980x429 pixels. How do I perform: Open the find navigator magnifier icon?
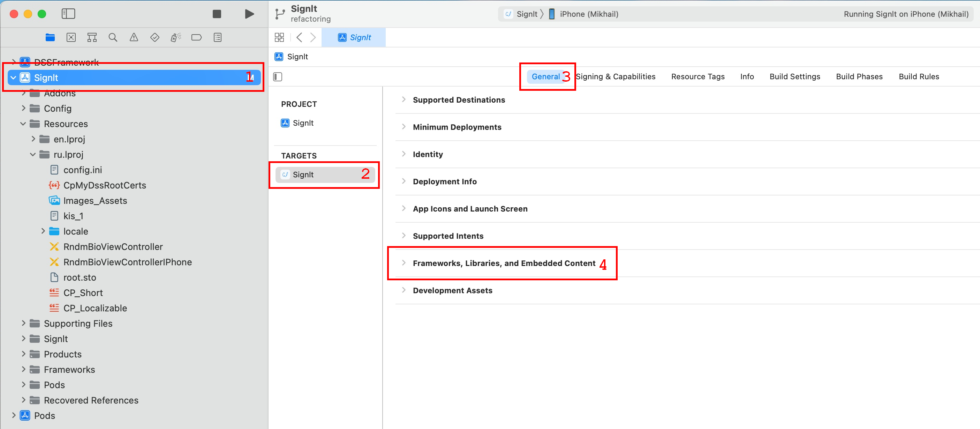[x=113, y=37]
